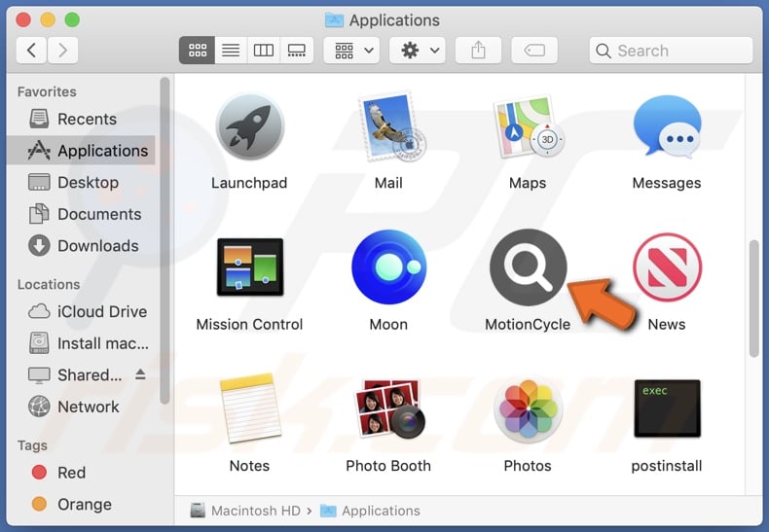Click Applications folder in the path bar
Image resolution: width=769 pixels, height=532 pixels.
[x=370, y=511]
